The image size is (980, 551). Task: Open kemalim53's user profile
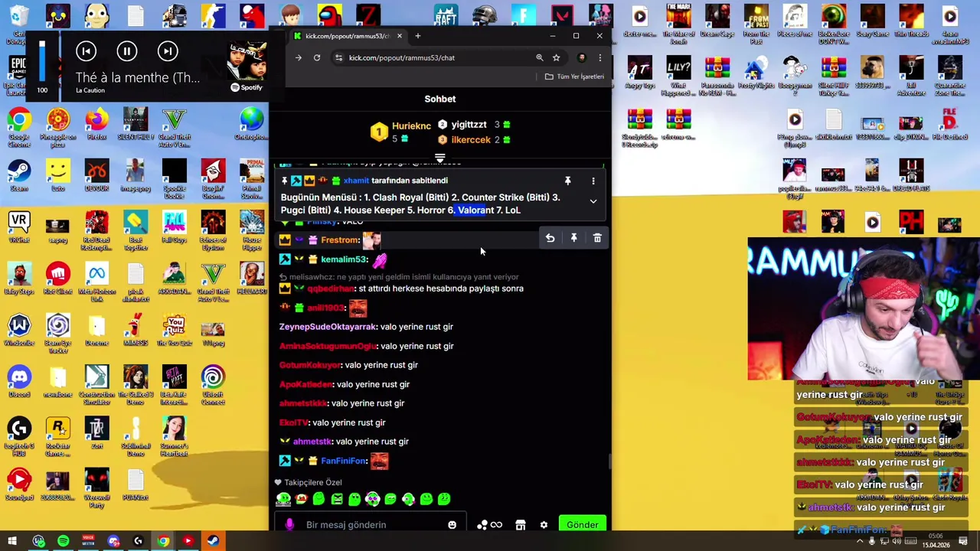pyautogui.click(x=345, y=259)
